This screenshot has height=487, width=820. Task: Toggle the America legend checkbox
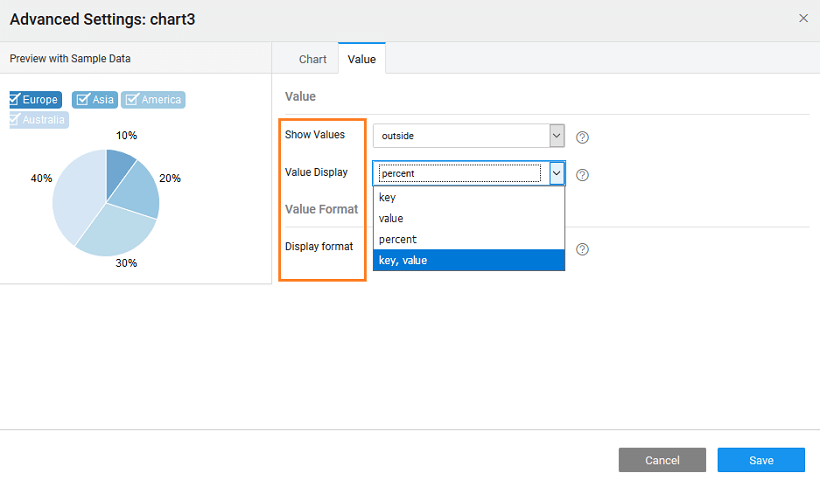[131, 100]
